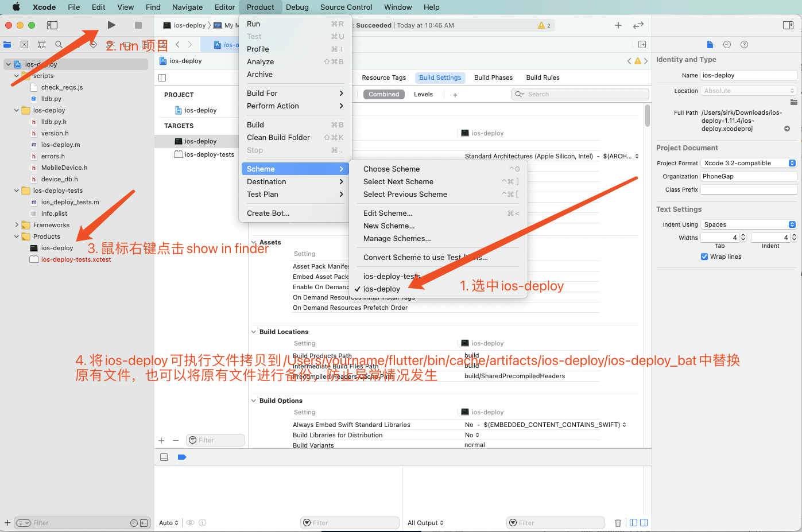802x532 pixels.
Task: Select the Quick Help inspector icon
Action: [745, 44]
